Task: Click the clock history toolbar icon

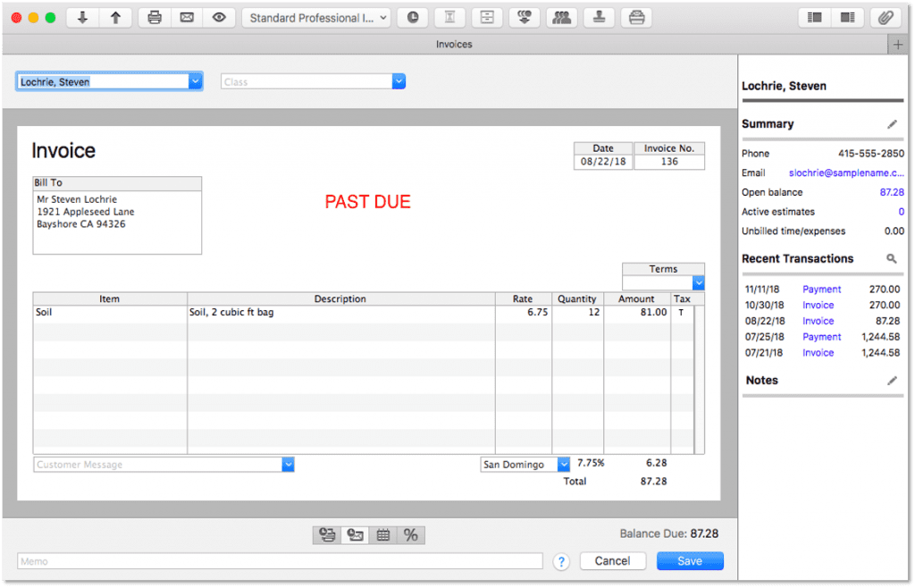Action: (x=413, y=18)
